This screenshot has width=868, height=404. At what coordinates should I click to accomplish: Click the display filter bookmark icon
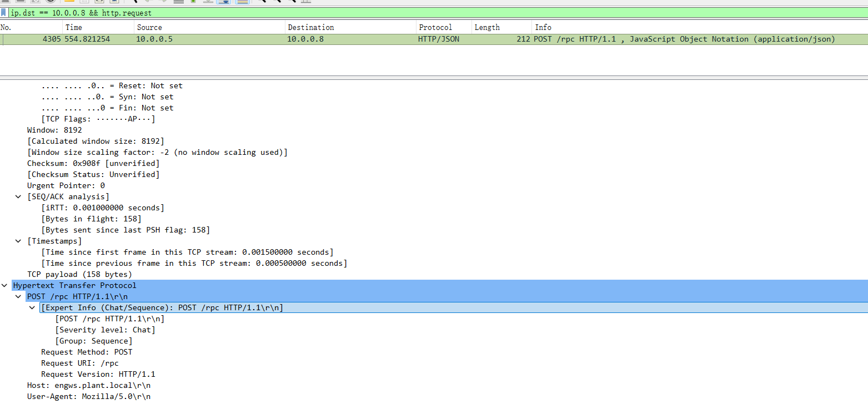click(x=4, y=12)
